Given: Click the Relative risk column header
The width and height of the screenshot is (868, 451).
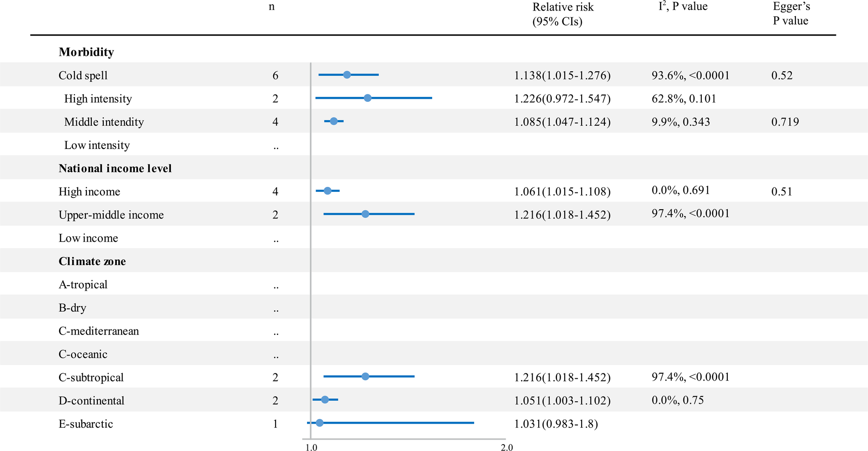Looking at the screenshot, I should pos(563,14).
